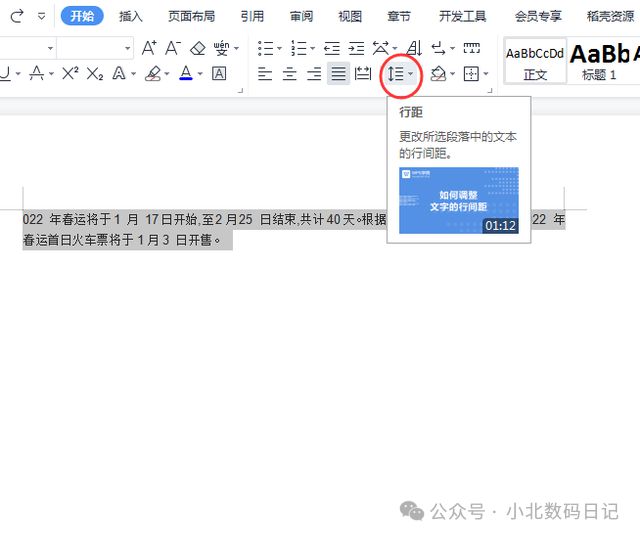Align text right
Screen dimensions: 640x538
click(x=314, y=74)
